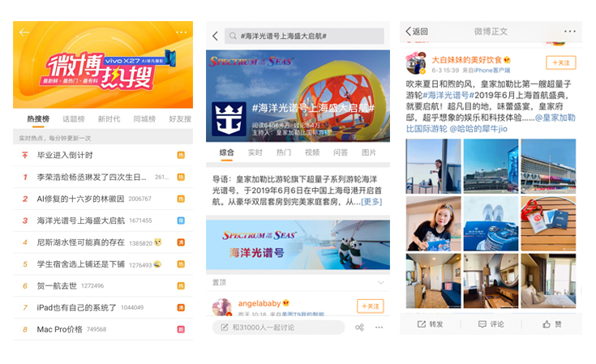Click the 评论 comment icon
The width and height of the screenshot is (596, 364).
coord(490,324)
